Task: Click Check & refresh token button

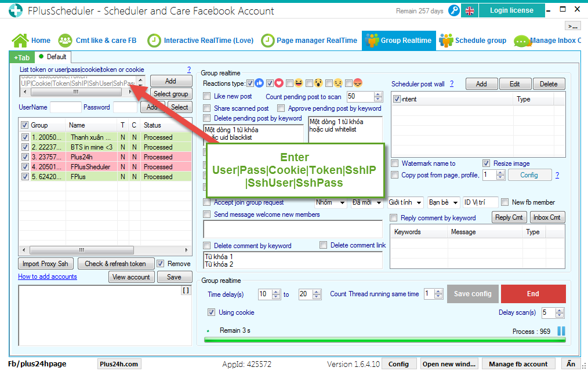Action: click(x=115, y=264)
